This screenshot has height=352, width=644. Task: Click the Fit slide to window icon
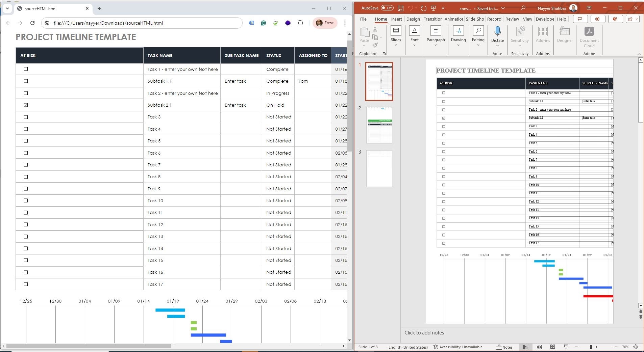click(x=636, y=347)
